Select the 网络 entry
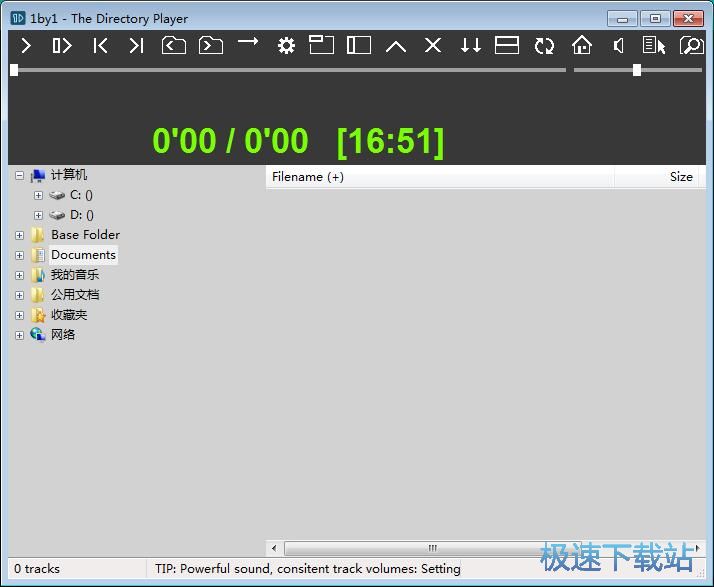 coord(63,335)
